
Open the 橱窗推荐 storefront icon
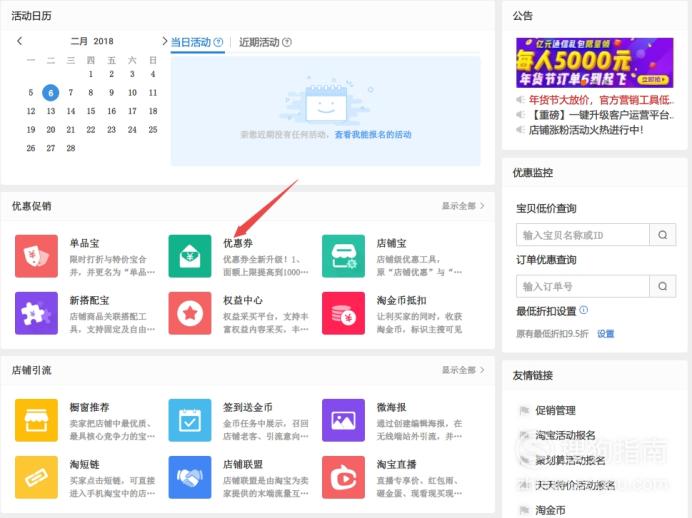[36, 420]
